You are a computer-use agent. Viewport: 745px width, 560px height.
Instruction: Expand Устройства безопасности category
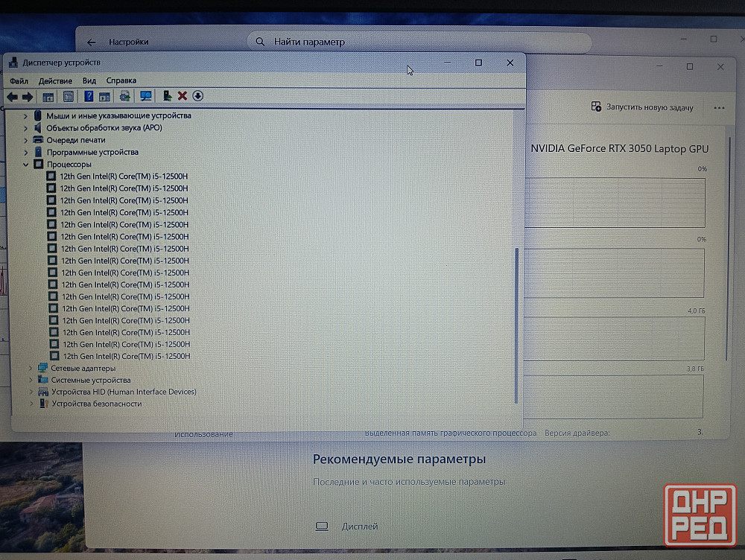coord(31,404)
